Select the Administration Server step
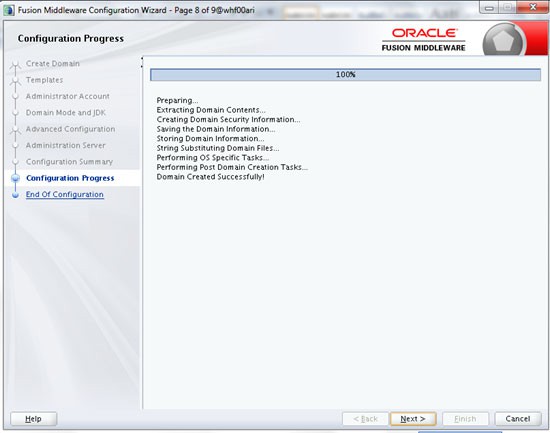Image resolution: width=550 pixels, height=433 pixels. pyautogui.click(x=66, y=145)
